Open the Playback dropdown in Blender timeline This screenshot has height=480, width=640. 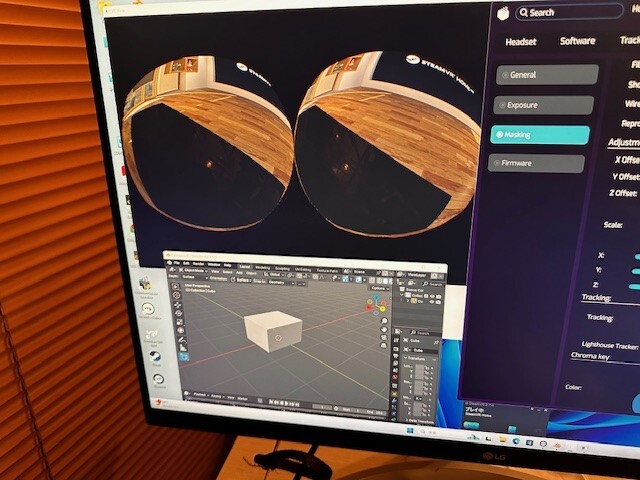(200, 394)
